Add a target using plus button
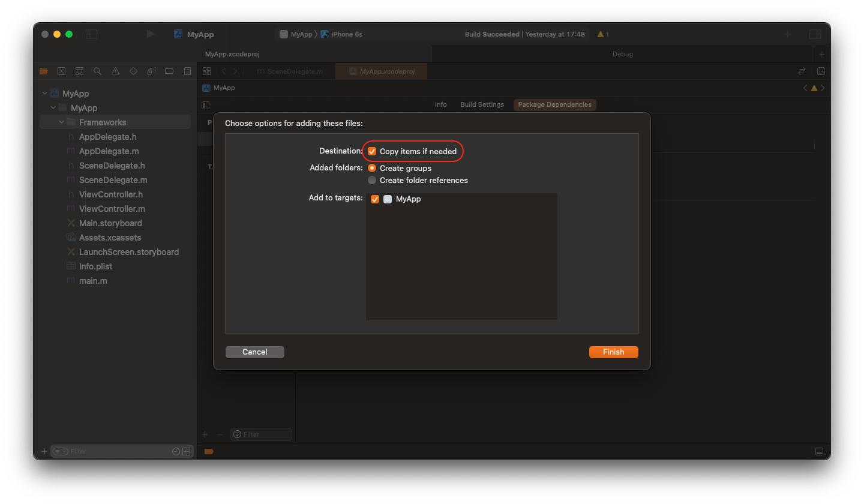 (x=205, y=434)
